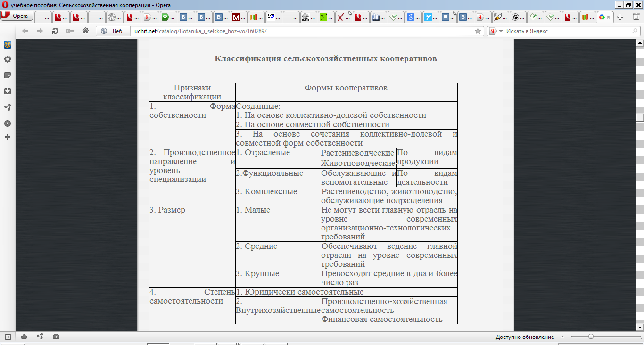Click the vertical scrollbar thumb
644x345 pixels.
(640, 117)
